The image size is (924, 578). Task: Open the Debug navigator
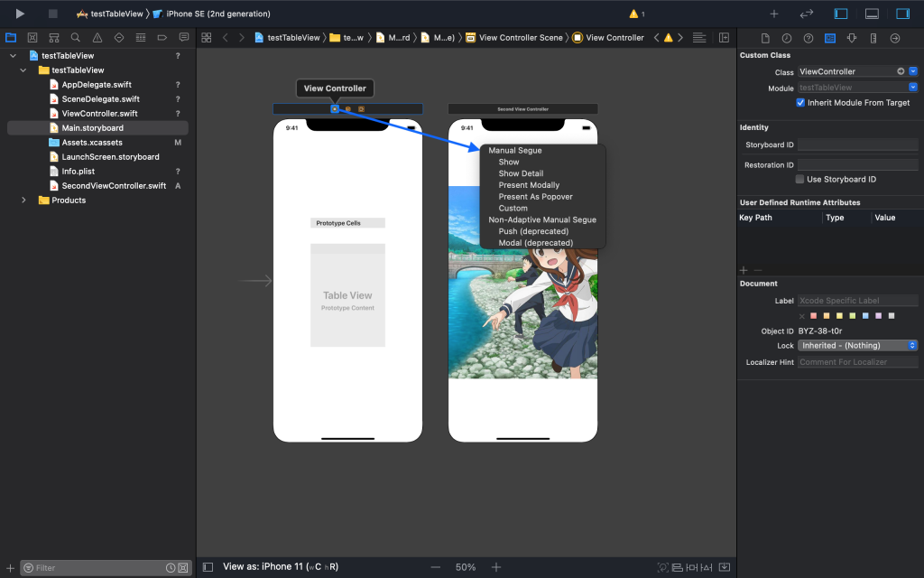(x=140, y=38)
